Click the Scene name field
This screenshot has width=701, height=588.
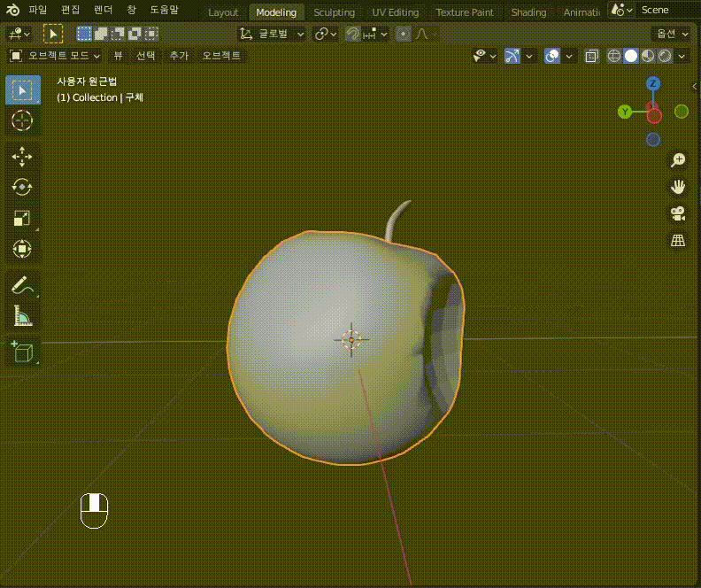[x=668, y=10]
